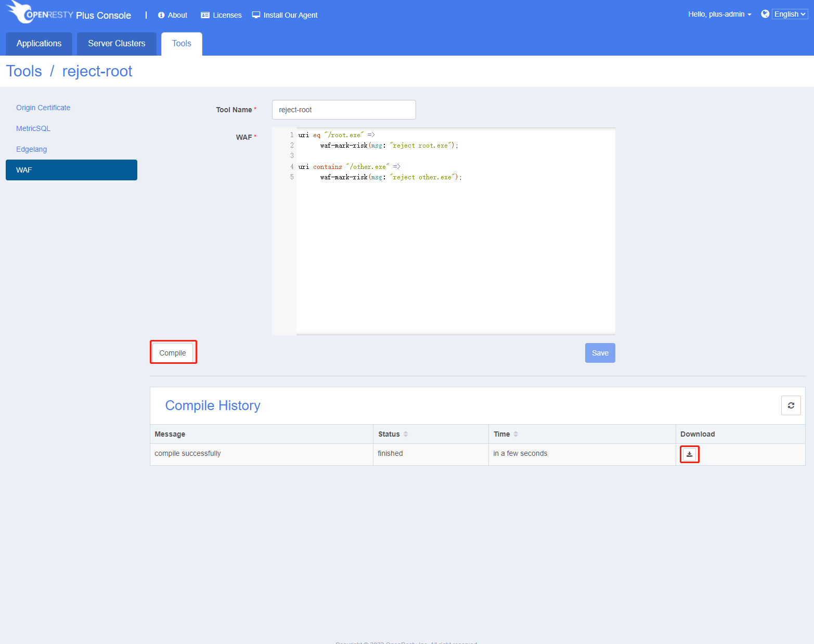Click the download icon for compile successfully row

pyautogui.click(x=689, y=454)
